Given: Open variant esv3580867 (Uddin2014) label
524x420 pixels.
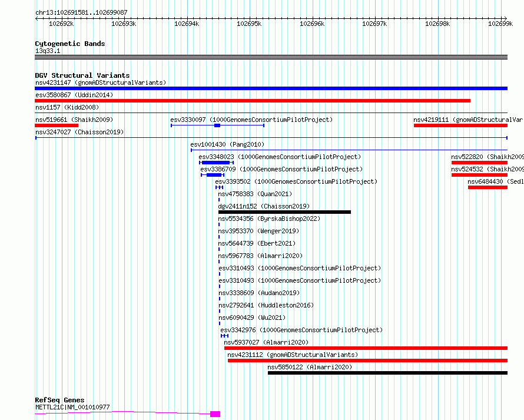Looking at the screenshot, I should [74, 95].
